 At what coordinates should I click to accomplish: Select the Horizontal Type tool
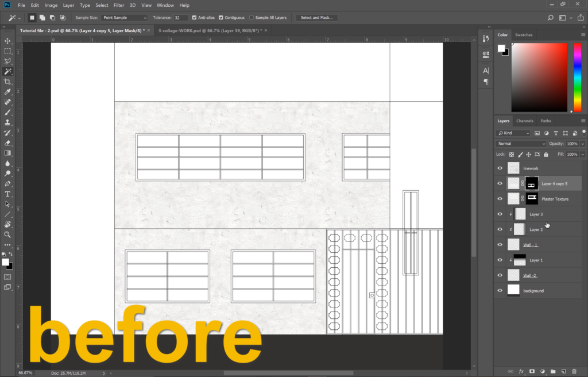pos(7,194)
